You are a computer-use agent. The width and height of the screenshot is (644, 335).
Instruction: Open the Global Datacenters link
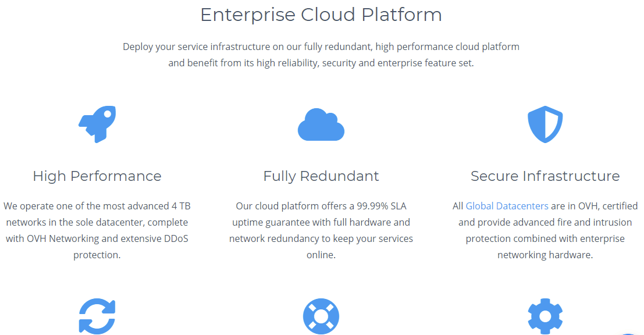pyautogui.click(x=507, y=206)
